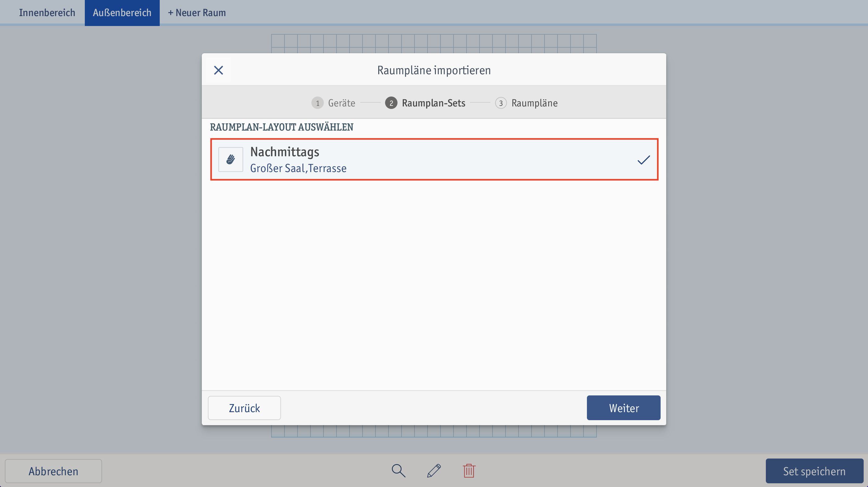Close the Raumpläne importieren dialog
The image size is (868, 487).
218,71
